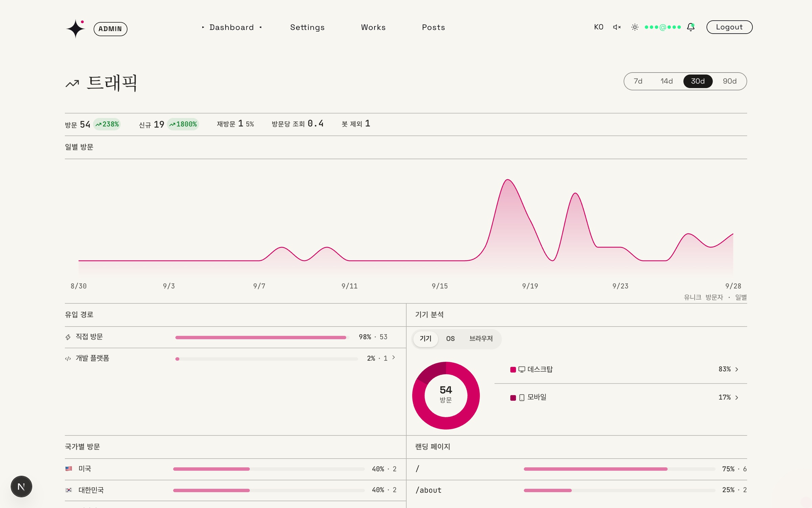
Task: Click the Next.js N dev badge
Action: click(x=21, y=487)
